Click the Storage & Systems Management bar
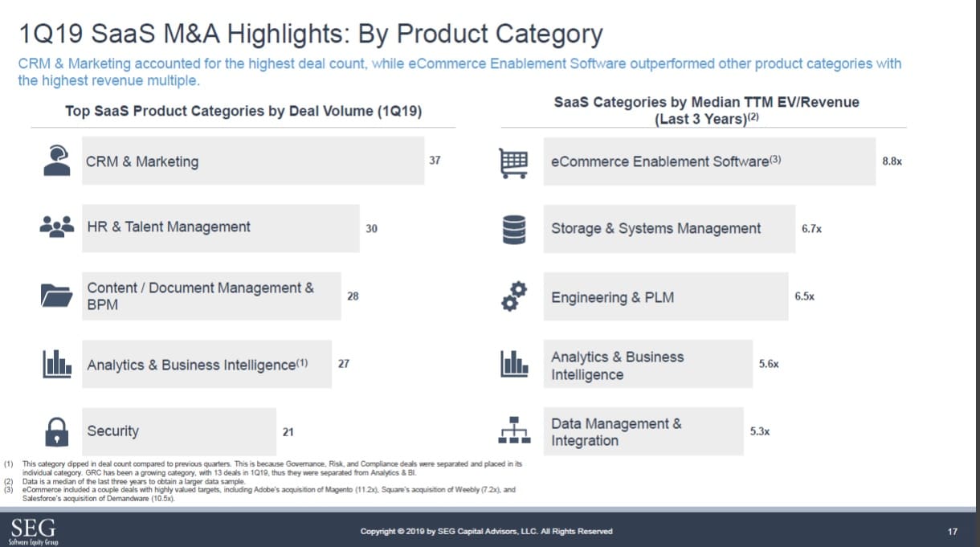Image resolution: width=980 pixels, height=547 pixels. pyautogui.click(x=668, y=229)
